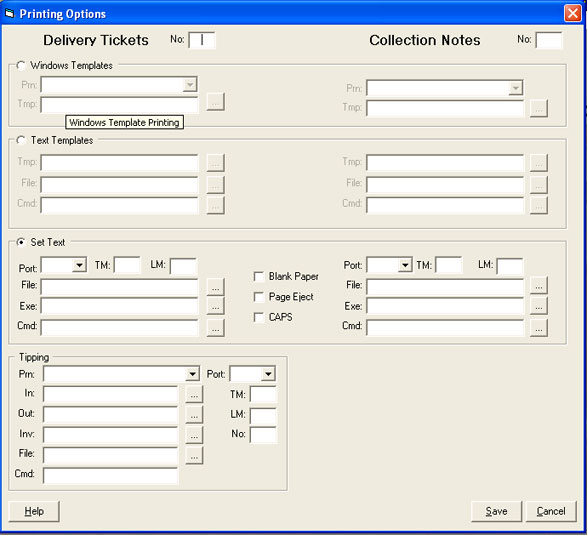Click the Windows Template Printing tooltip
This screenshot has width=587, height=535.
point(124,122)
